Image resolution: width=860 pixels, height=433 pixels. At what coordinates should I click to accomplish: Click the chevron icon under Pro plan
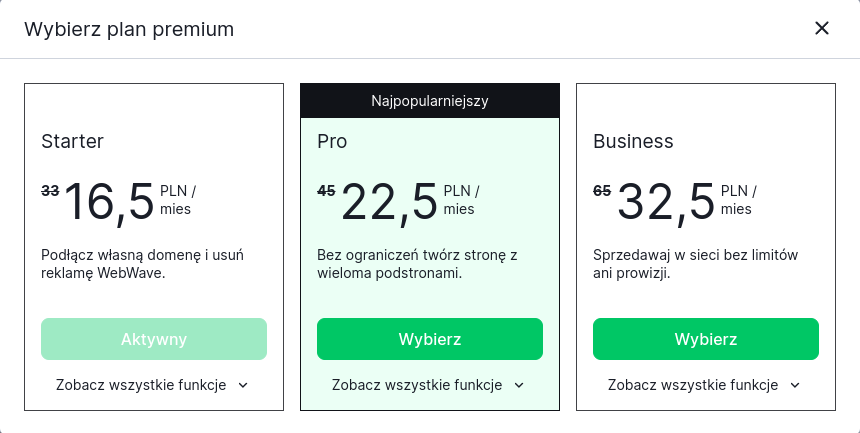[x=519, y=385]
